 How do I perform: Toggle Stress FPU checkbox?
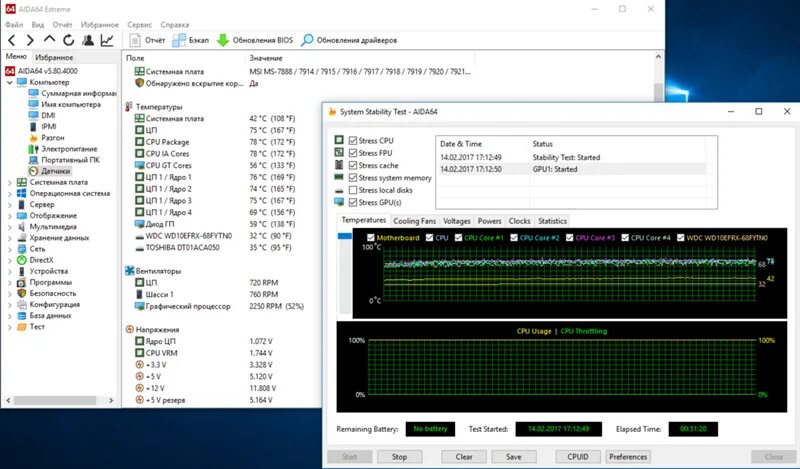(353, 153)
